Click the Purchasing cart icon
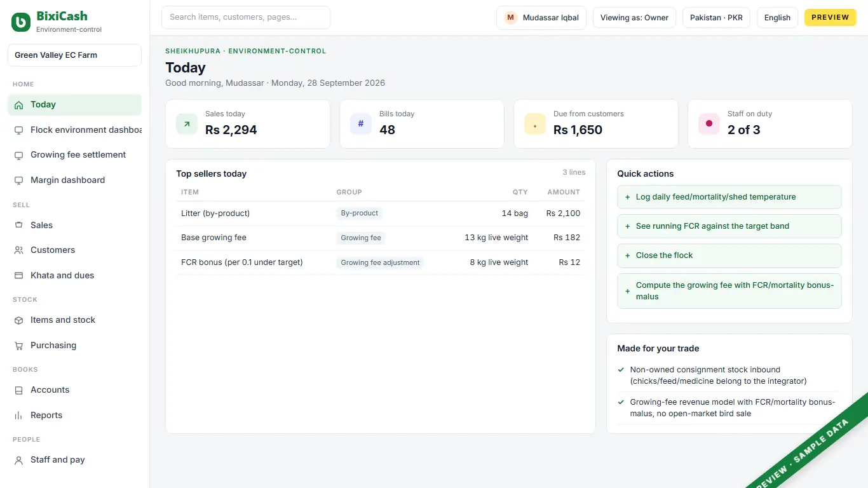Image resolution: width=868 pixels, height=488 pixels. [x=18, y=346]
